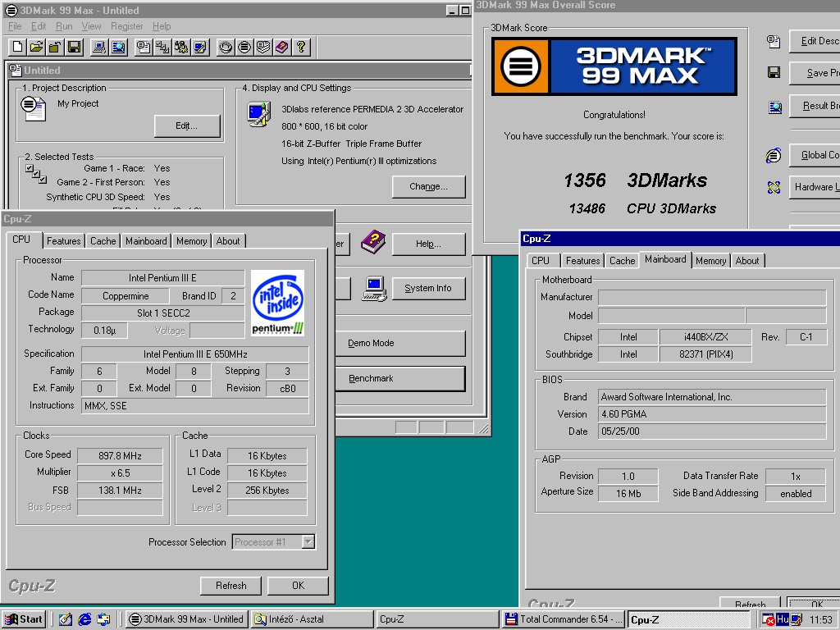Open the Edit menu in 3DMark
Viewport: 840px width, 630px height.
tap(39, 26)
